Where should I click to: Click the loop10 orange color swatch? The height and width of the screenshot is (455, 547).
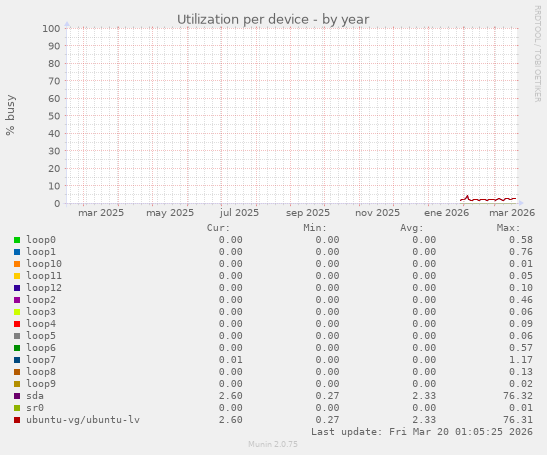17,264
